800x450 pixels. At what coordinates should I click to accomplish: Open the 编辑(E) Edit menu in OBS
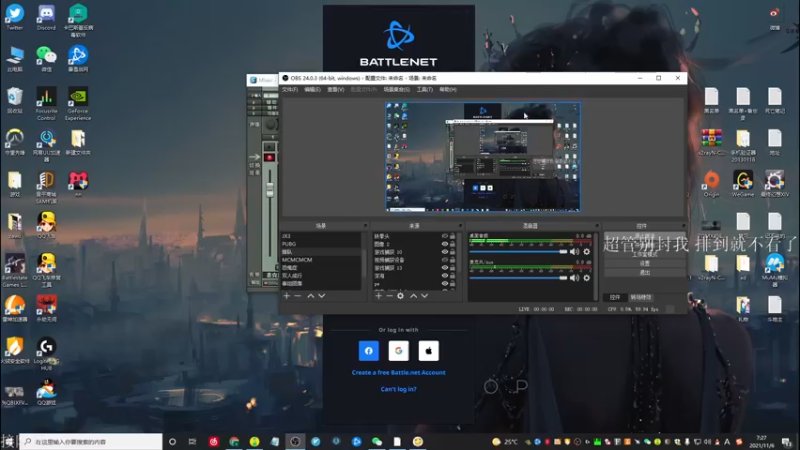tap(312, 89)
